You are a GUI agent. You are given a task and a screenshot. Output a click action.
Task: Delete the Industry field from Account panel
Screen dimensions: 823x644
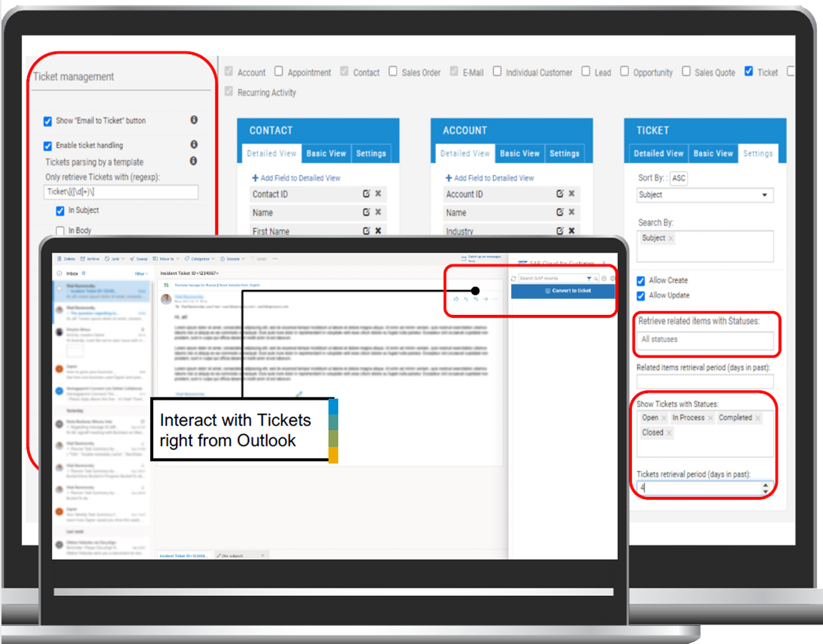point(572,231)
